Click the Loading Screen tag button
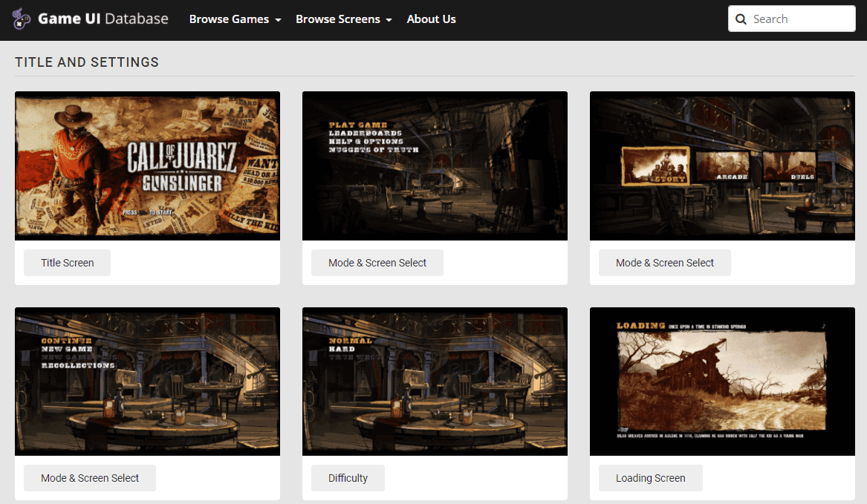Viewport: 867px width, 504px height. coord(650,478)
